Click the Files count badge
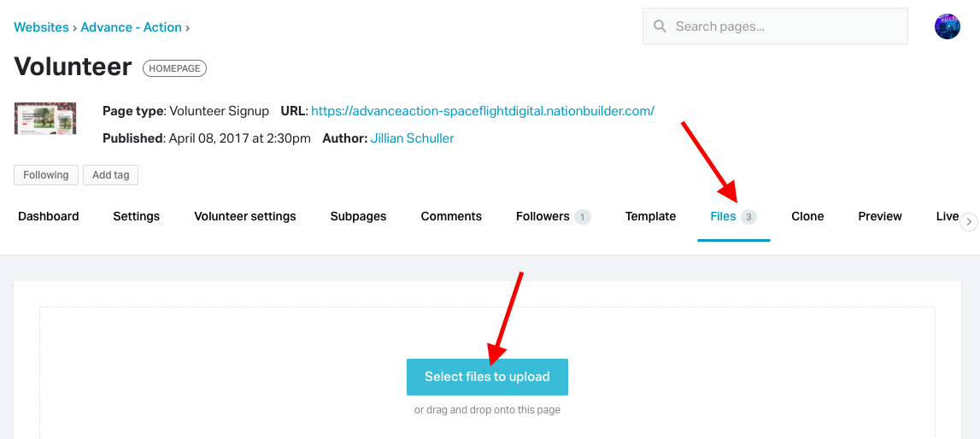 click(x=748, y=217)
